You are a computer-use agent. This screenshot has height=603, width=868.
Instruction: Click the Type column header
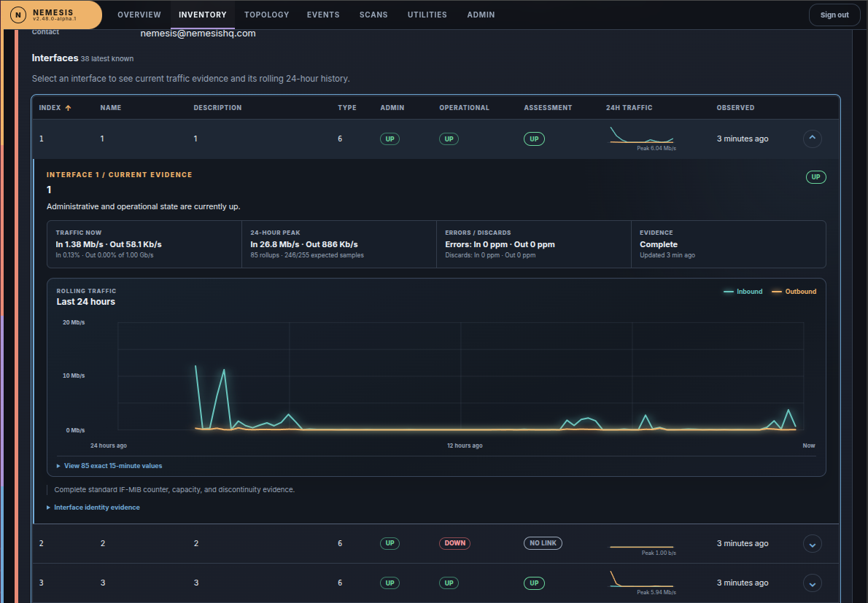coord(347,108)
